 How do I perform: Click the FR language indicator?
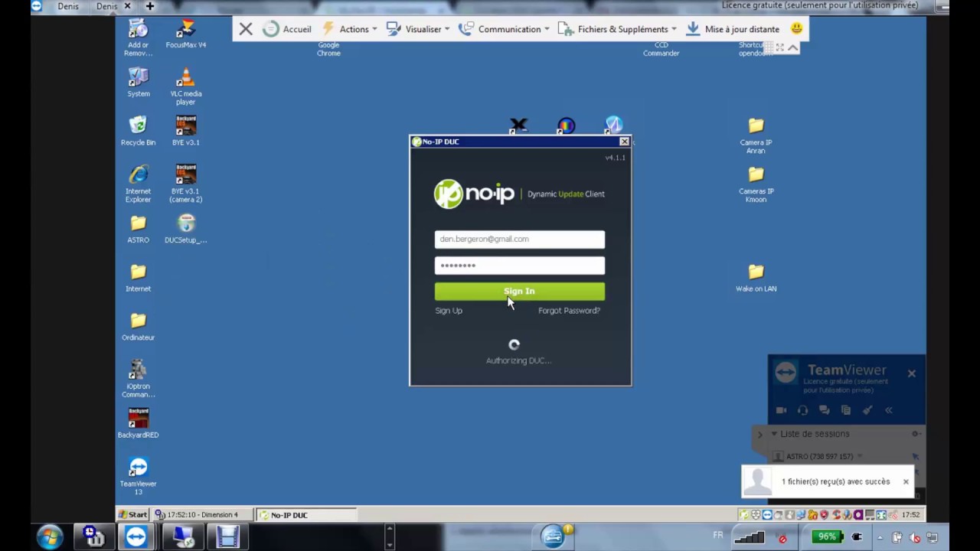(718, 535)
